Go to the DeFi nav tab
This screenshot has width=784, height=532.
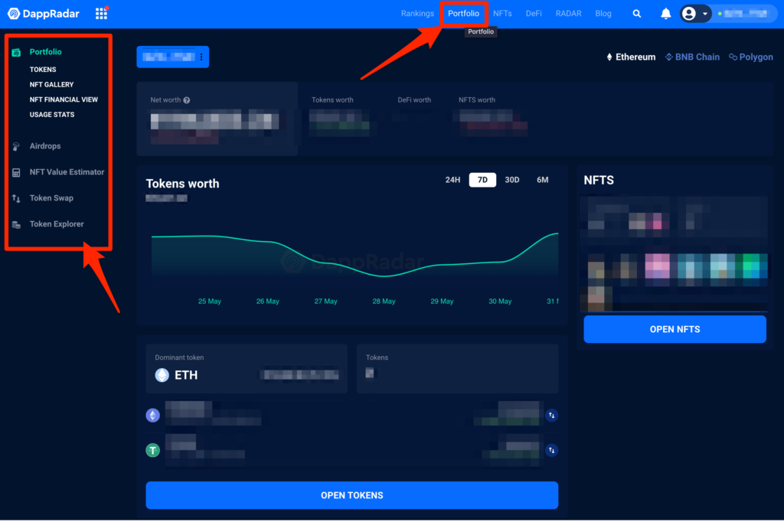(x=534, y=14)
